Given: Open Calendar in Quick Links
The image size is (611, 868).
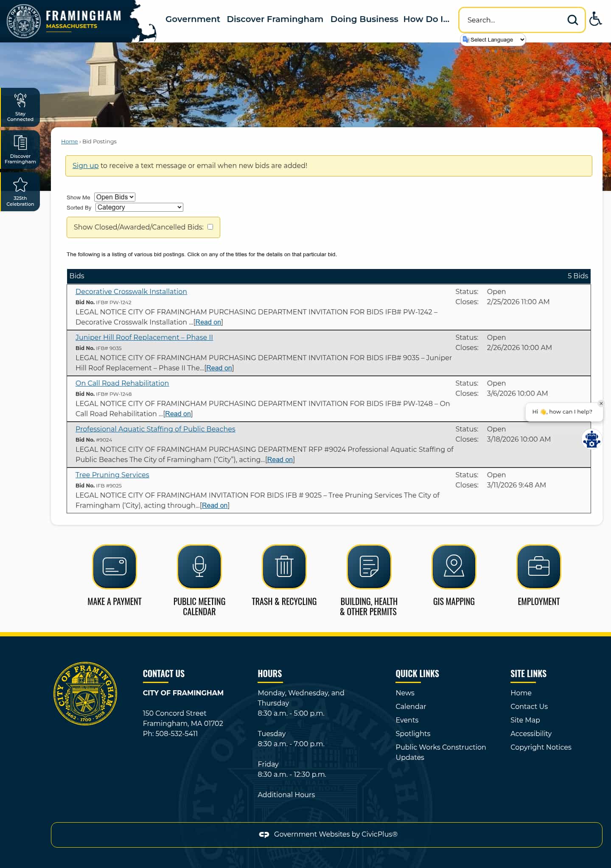Looking at the screenshot, I should [411, 706].
